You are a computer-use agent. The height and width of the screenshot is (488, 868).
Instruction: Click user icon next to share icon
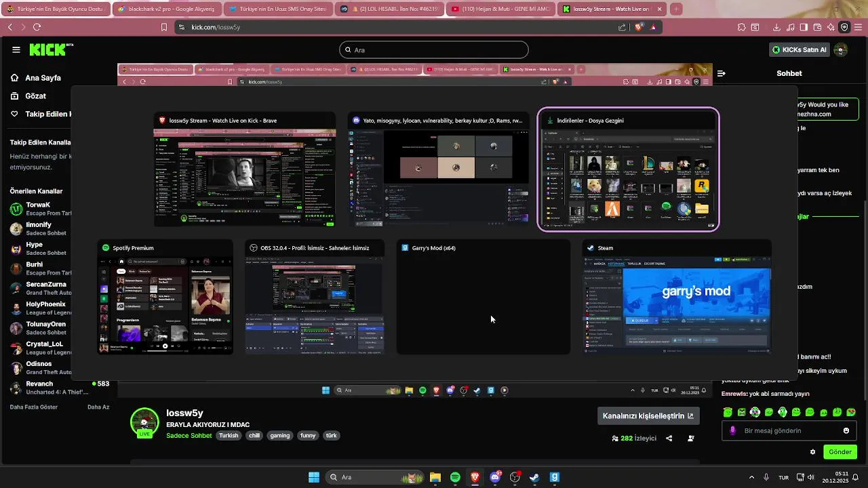coord(691,438)
